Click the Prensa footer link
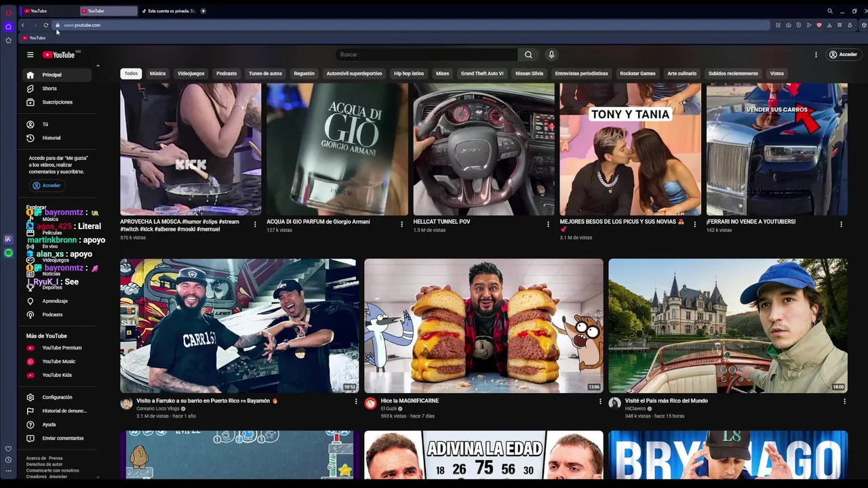This screenshot has height=488, width=868. point(56,458)
